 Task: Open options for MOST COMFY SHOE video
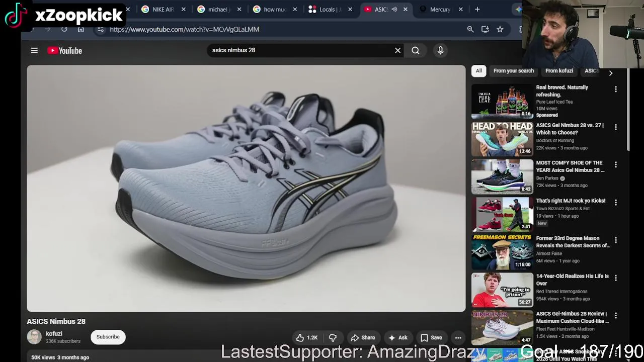click(615, 164)
